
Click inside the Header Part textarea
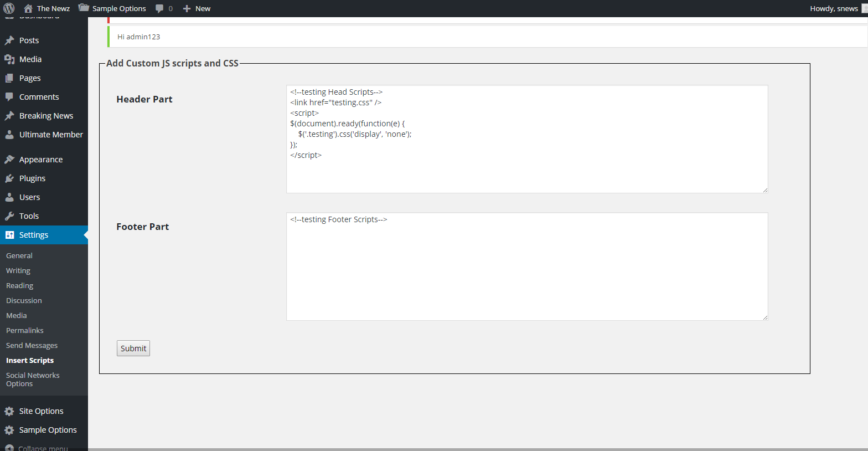pos(527,139)
